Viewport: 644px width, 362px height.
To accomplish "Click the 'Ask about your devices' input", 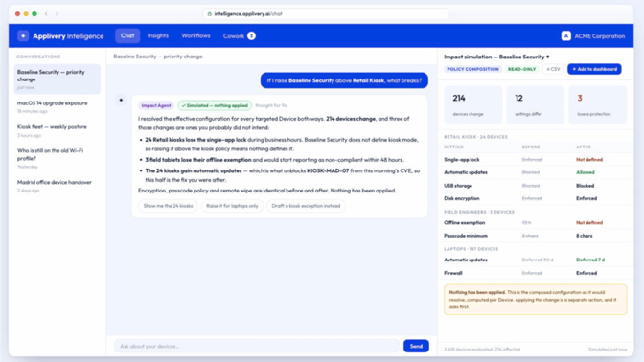I will (x=256, y=346).
